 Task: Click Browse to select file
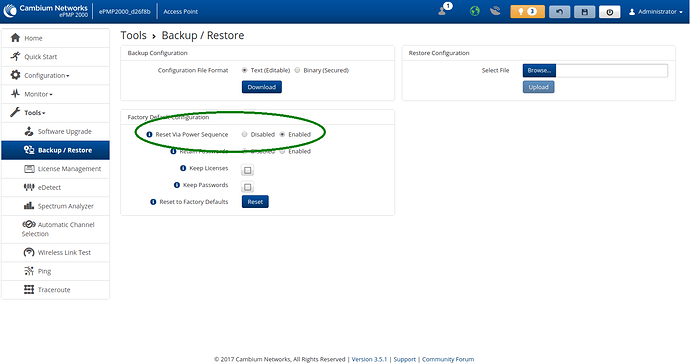point(539,70)
